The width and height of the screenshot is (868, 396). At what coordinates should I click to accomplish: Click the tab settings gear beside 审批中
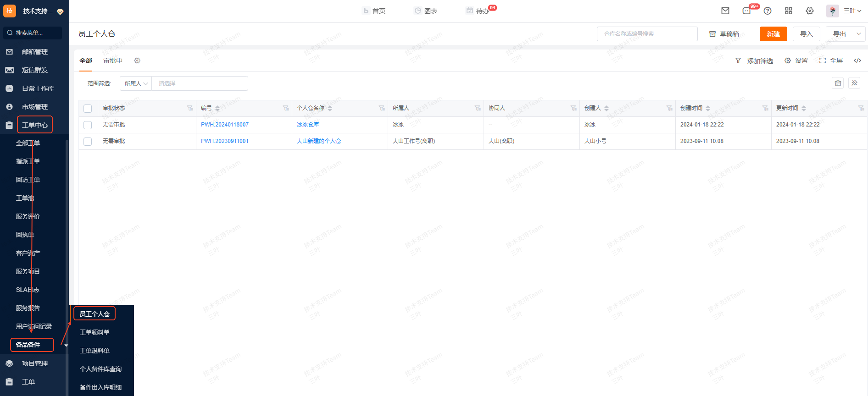pyautogui.click(x=137, y=60)
